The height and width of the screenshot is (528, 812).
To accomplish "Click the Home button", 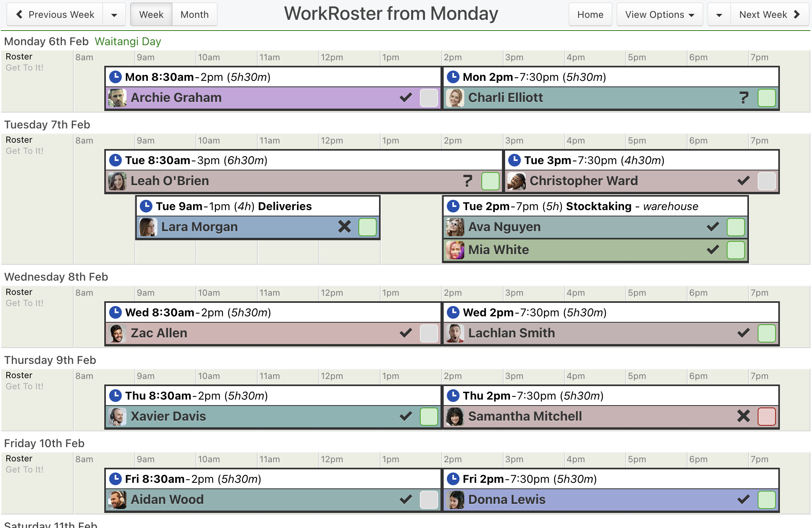I will point(590,15).
